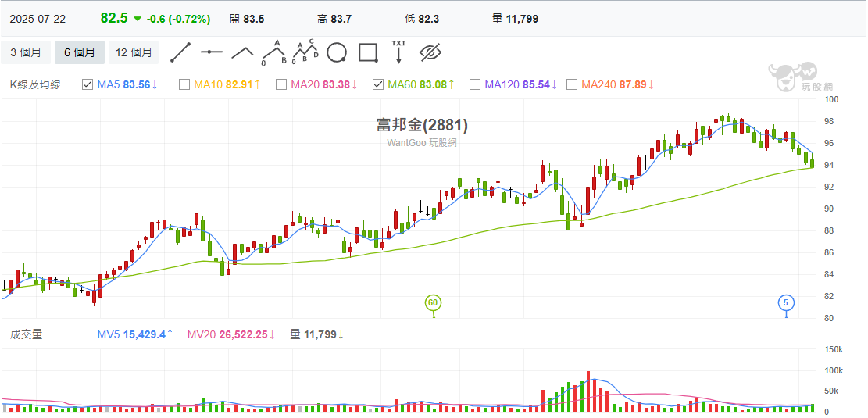Image resolution: width=868 pixels, height=418 pixels.
Task: Switch to the 12 個月 time range
Action: (134, 52)
